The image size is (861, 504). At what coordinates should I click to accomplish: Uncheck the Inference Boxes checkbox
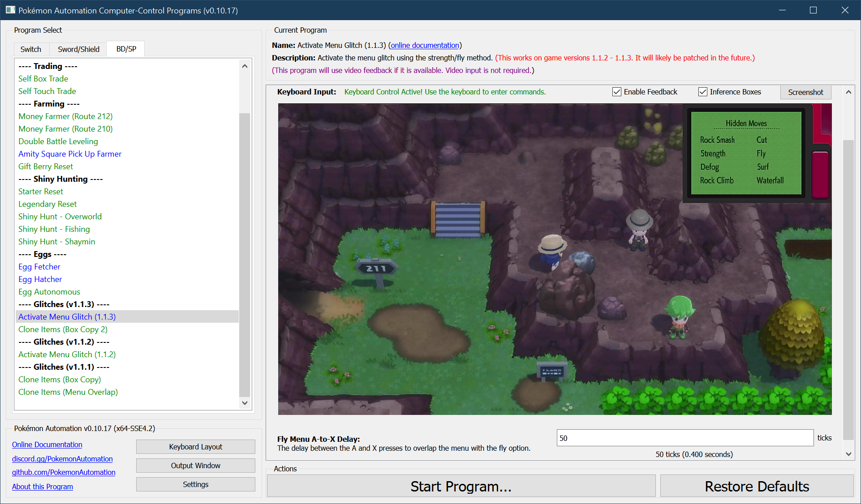[703, 92]
